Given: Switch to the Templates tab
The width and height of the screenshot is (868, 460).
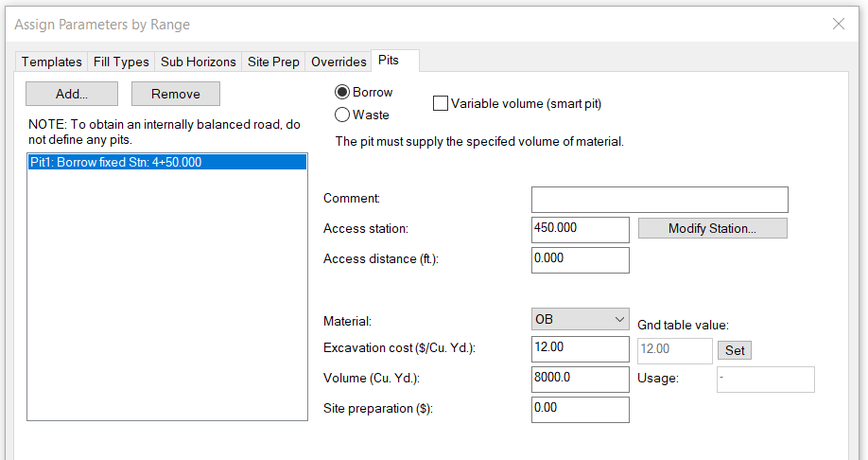Looking at the screenshot, I should tap(52, 62).
